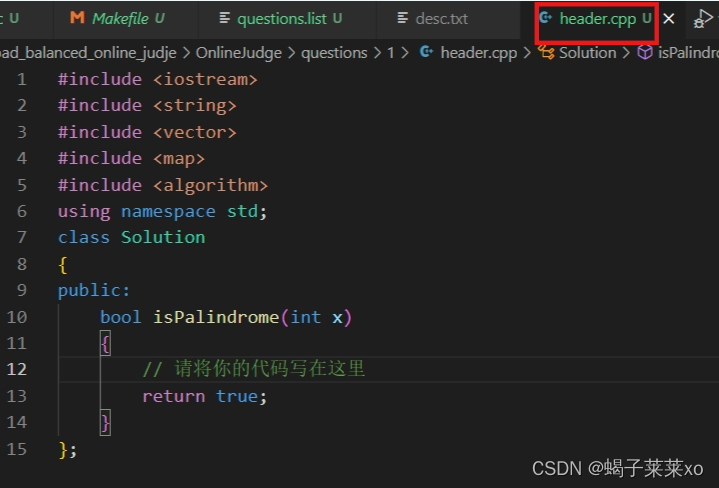Click the C++ file icon in breadcrumb
This screenshot has height=488, width=719.
click(x=426, y=52)
